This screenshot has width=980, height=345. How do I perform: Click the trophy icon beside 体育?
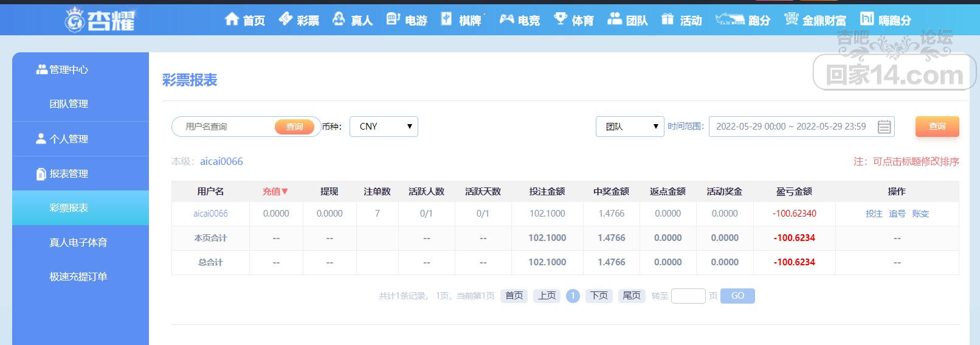pyautogui.click(x=561, y=19)
